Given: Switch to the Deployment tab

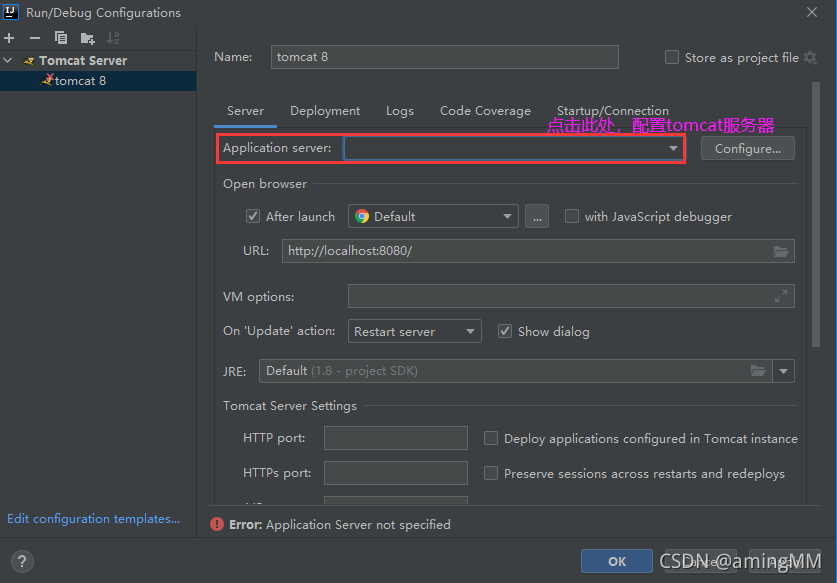Looking at the screenshot, I should (x=325, y=111).
